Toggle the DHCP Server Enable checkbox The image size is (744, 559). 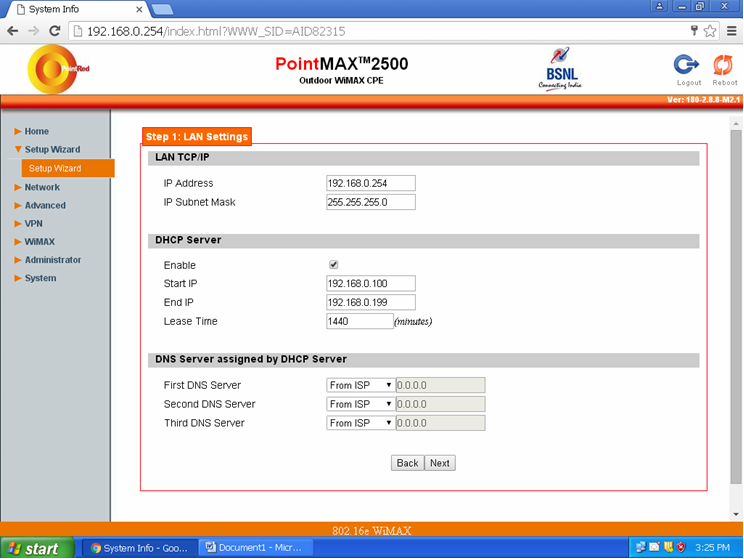[334, 265]
